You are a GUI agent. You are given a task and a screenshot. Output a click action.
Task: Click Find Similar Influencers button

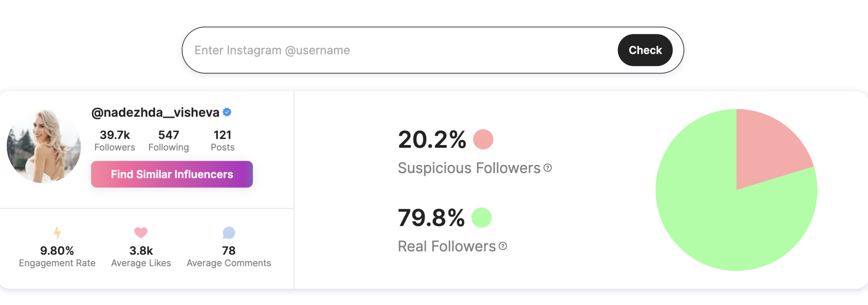click(x=172, y=174)
